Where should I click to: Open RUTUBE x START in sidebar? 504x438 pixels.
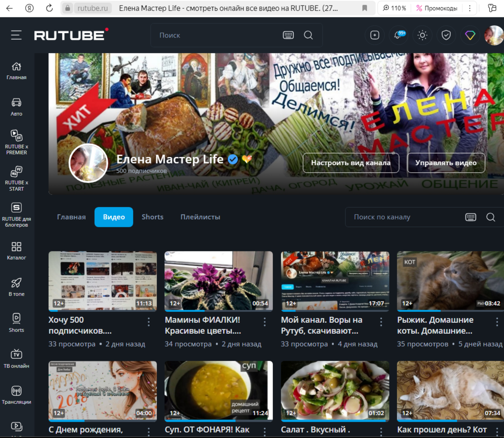tap(16, 178)
